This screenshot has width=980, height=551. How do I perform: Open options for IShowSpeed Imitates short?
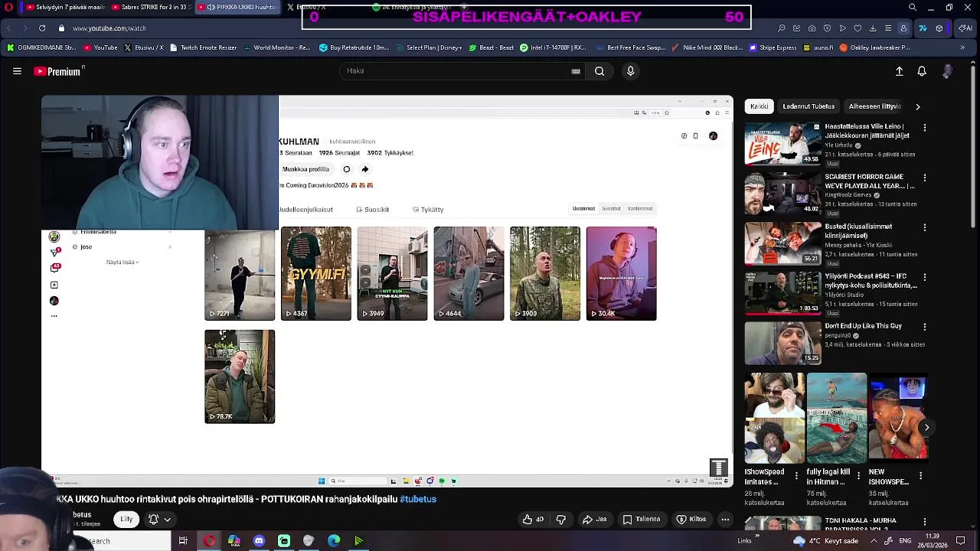tap(797, 475)
